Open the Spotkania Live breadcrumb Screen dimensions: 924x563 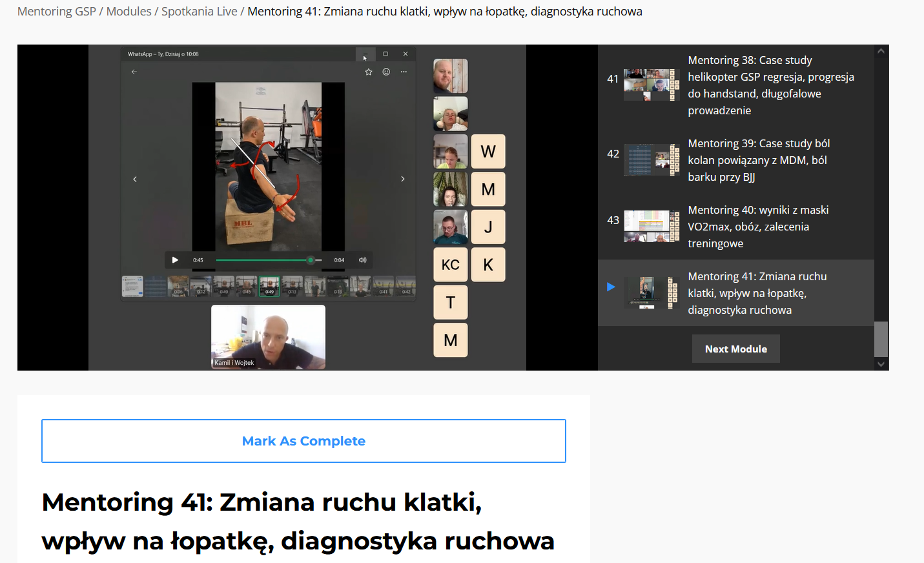click(199, 12)
